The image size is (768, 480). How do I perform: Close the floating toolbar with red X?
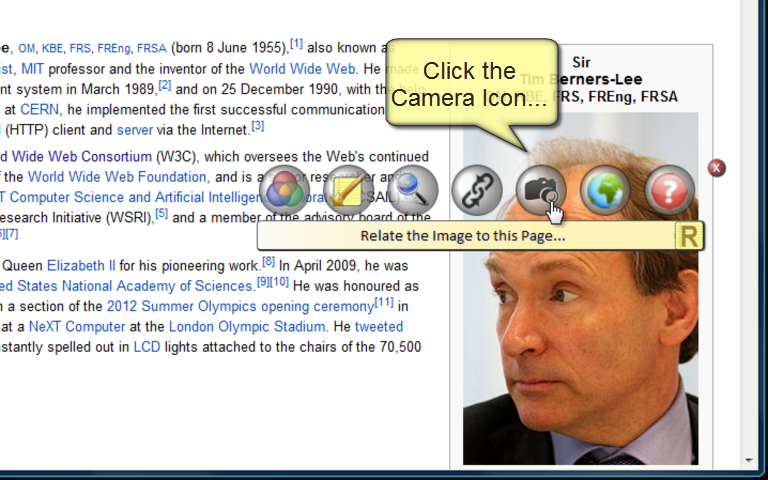point(717,168)
